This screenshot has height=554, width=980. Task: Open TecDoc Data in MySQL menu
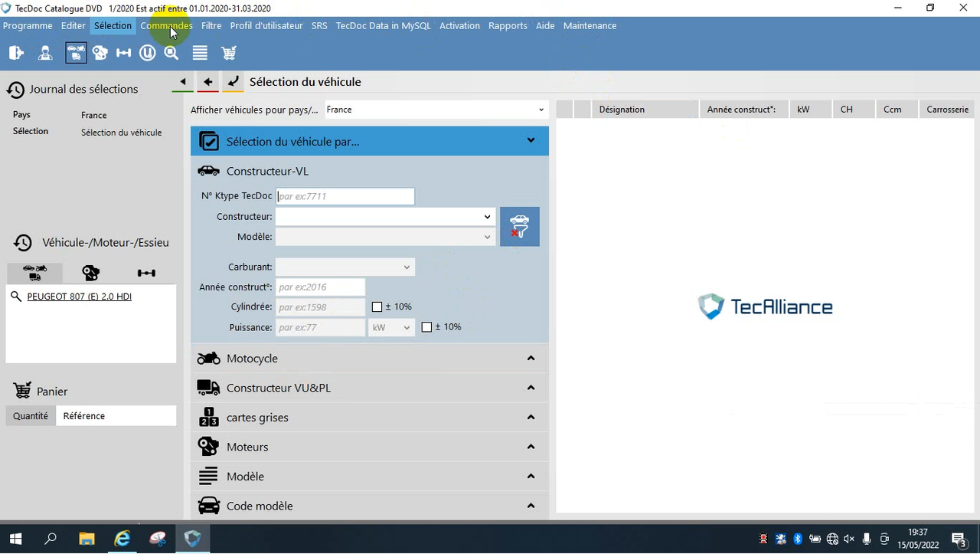pyautogui.click(x=384, y=25)
